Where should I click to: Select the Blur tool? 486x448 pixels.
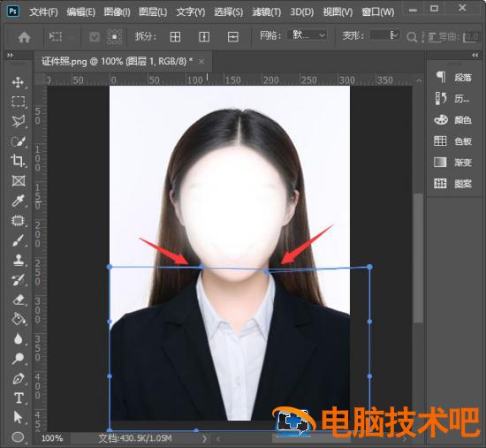pos(18,338)
